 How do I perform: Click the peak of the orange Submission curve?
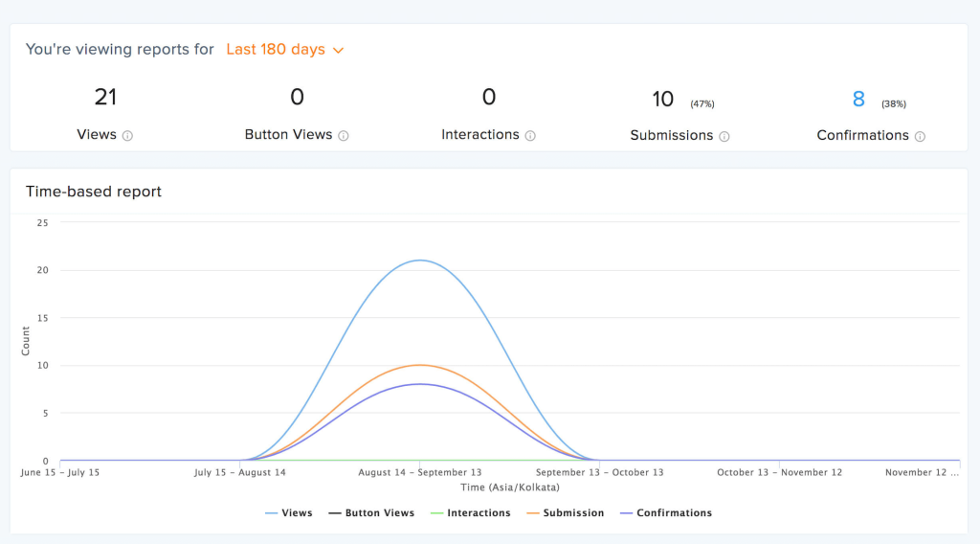pos(420,365)
